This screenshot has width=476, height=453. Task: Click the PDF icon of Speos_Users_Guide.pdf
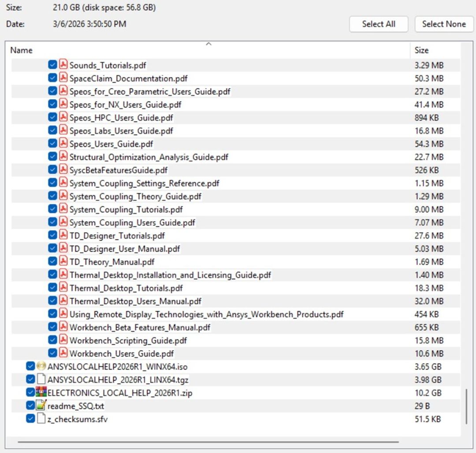point(63,143)
